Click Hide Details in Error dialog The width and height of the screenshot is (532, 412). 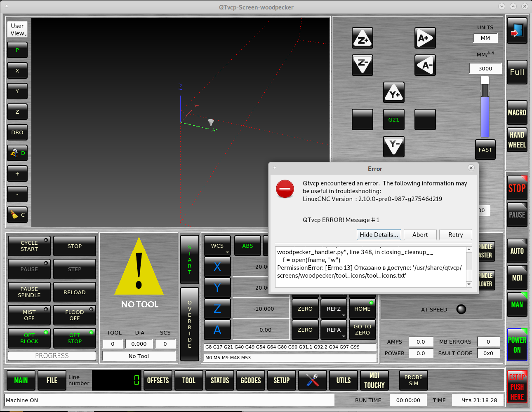pyautogui.click(x=379, y=234)
